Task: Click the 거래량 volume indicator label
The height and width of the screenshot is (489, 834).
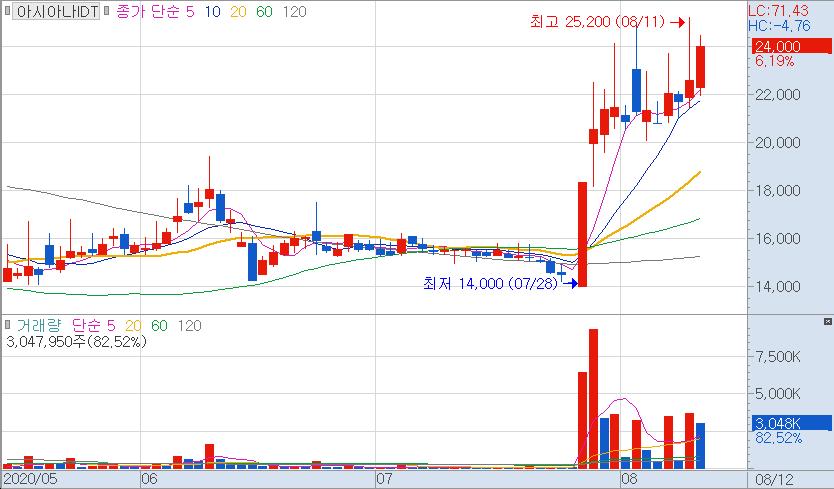Action: click(38, 325)
